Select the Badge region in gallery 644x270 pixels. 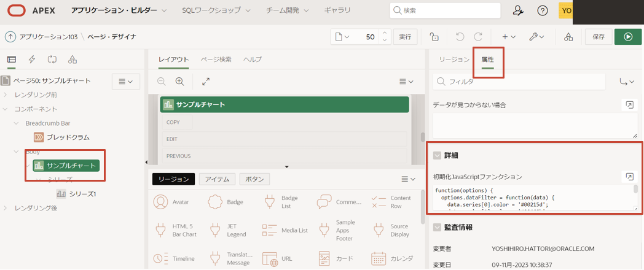[226, 202]
